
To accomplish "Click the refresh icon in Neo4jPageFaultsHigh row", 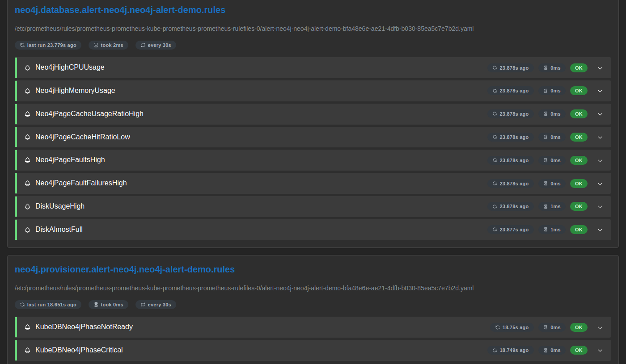I will (495, 160).
